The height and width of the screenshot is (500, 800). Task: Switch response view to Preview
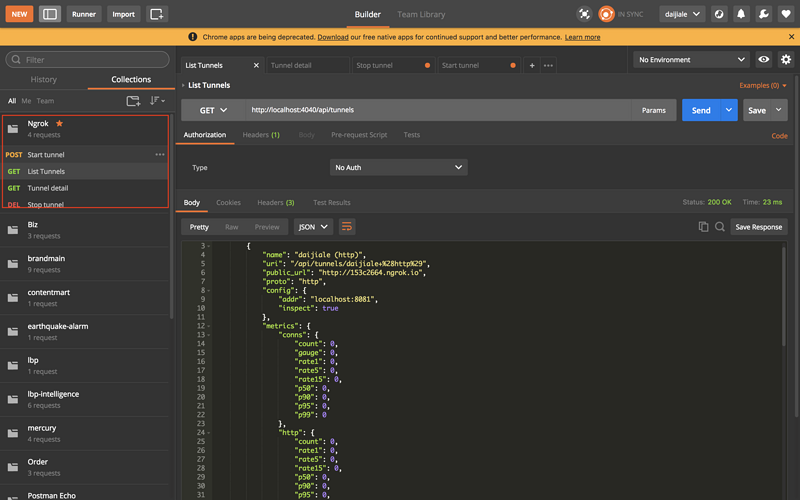(x=267, y=227)
